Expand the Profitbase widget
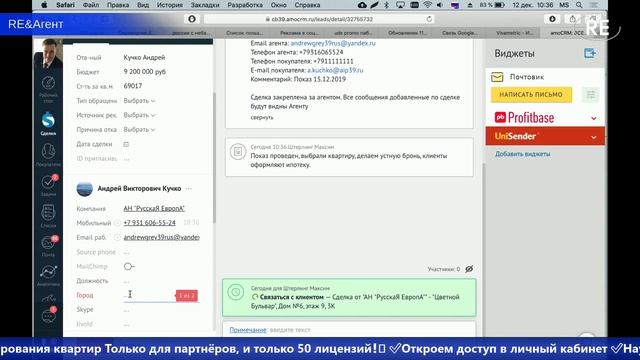640x360 pixels. click(593, 118)
